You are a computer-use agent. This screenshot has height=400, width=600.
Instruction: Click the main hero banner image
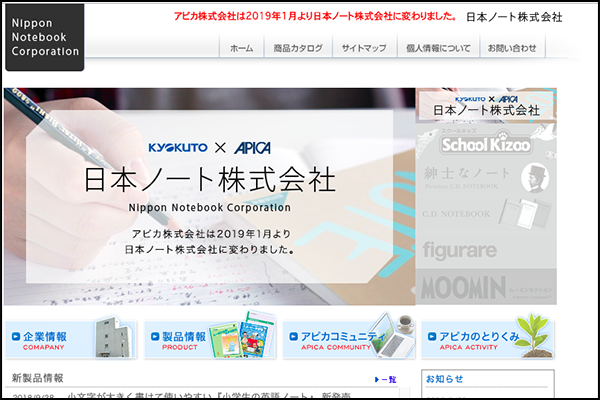[x=209, y=196]
